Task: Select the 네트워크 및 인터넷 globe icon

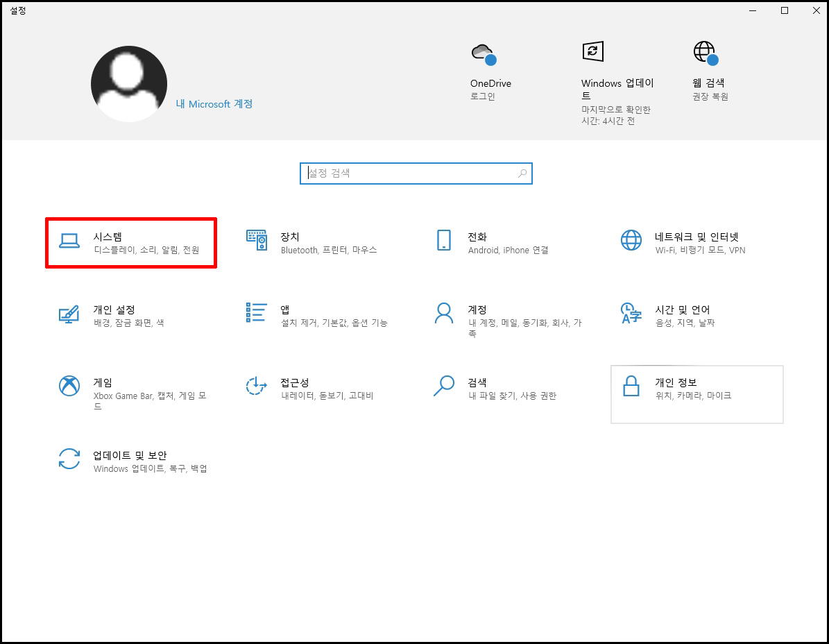Action: point(631,240)
